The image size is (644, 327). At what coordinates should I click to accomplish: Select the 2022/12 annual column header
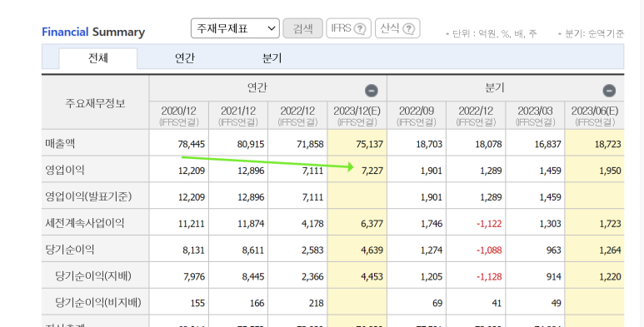click(297, 116)
